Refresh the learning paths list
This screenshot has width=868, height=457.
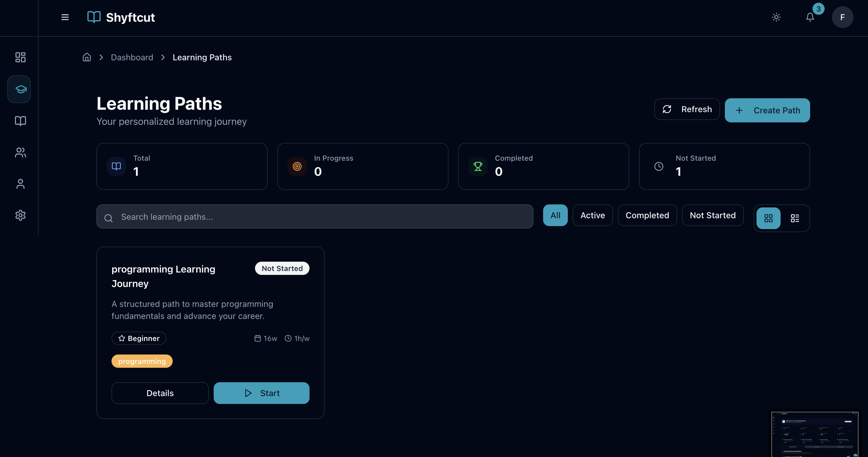687,109
